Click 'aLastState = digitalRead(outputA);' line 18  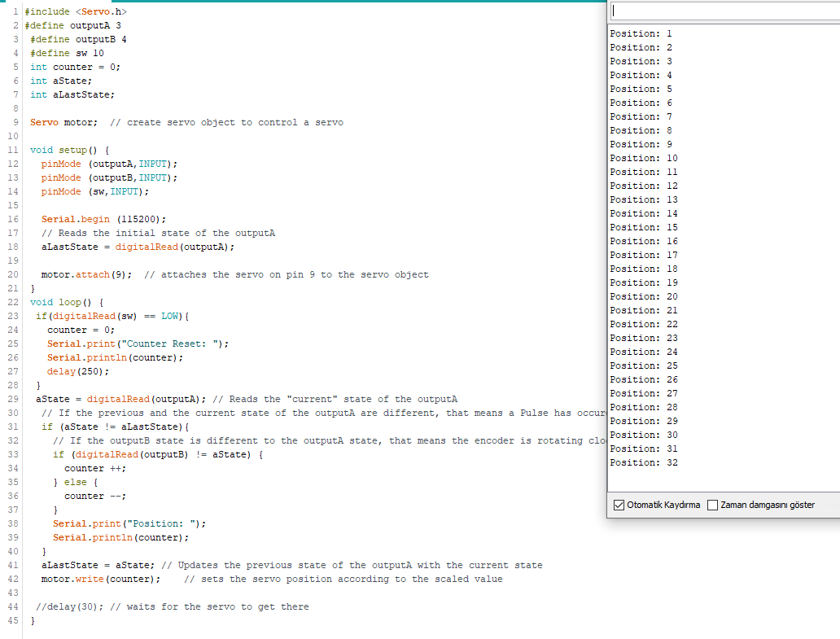[138, 247]
